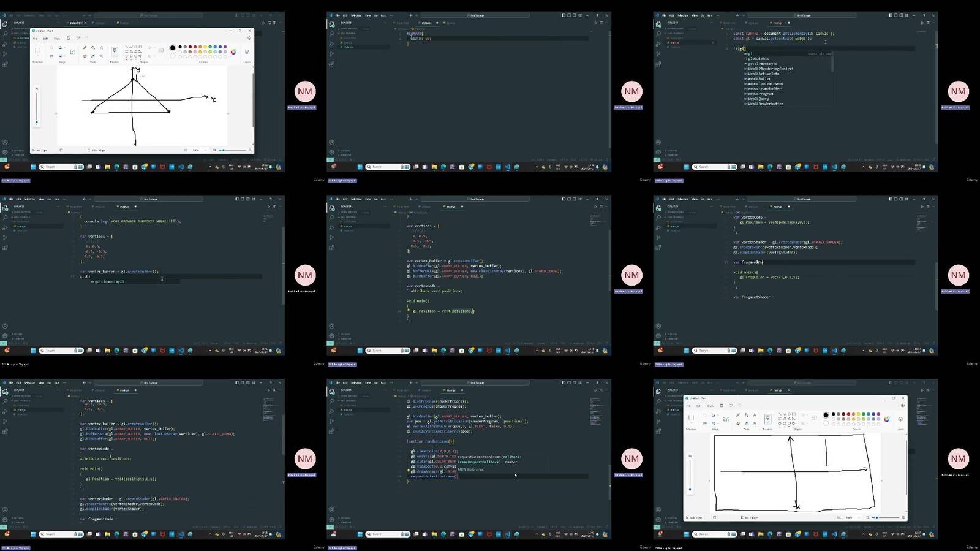This screenshot has height=551, width=980.
Task: Select the Text tool in the triangle Paint frame
Action: (x=101, y=48)
